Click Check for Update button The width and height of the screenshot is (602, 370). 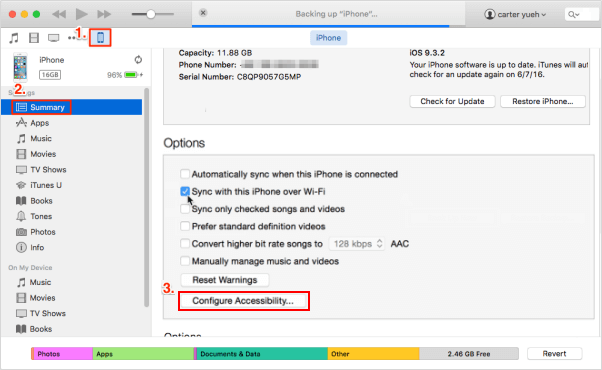(x=452, y=101)
